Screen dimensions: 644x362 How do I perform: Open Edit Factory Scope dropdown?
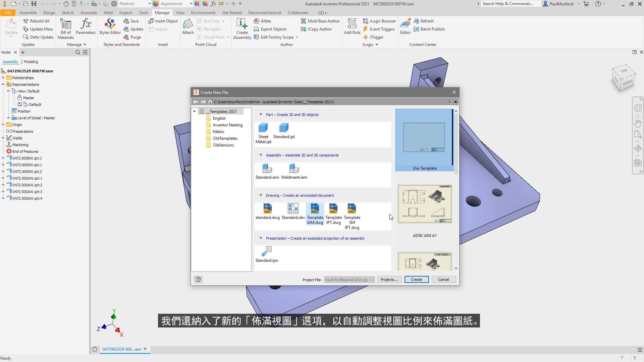tap(297, 37)
